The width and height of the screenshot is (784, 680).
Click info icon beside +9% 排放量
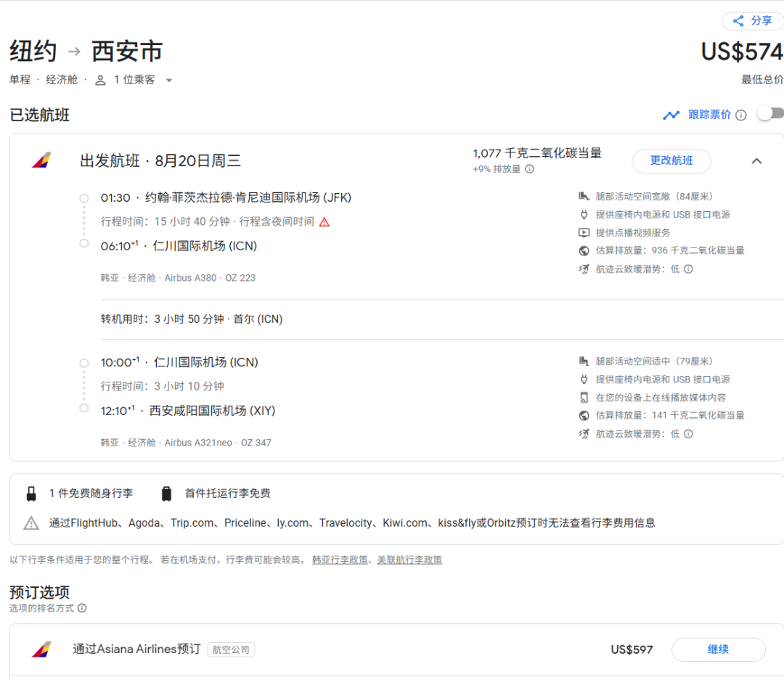click(529, 169)
